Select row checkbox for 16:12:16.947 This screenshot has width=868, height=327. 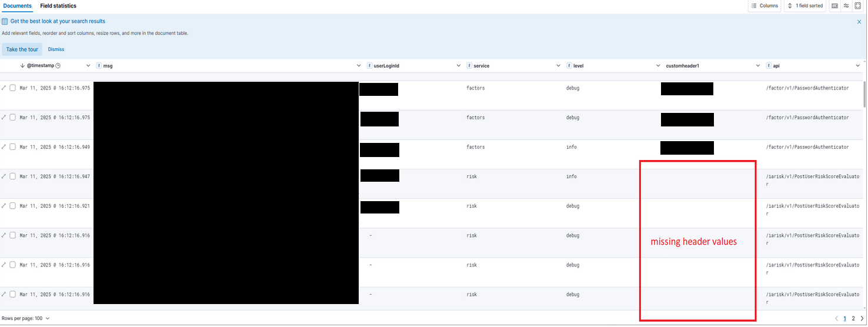12,176
